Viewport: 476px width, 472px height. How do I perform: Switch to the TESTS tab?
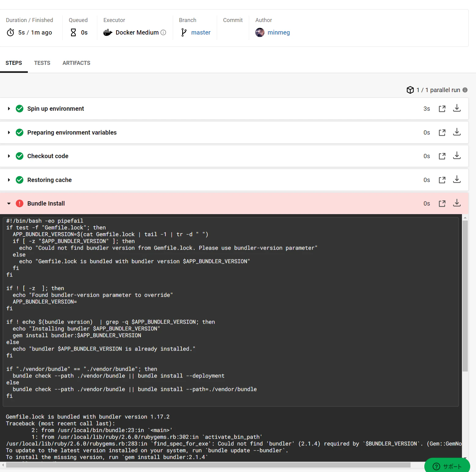[42, 63]
